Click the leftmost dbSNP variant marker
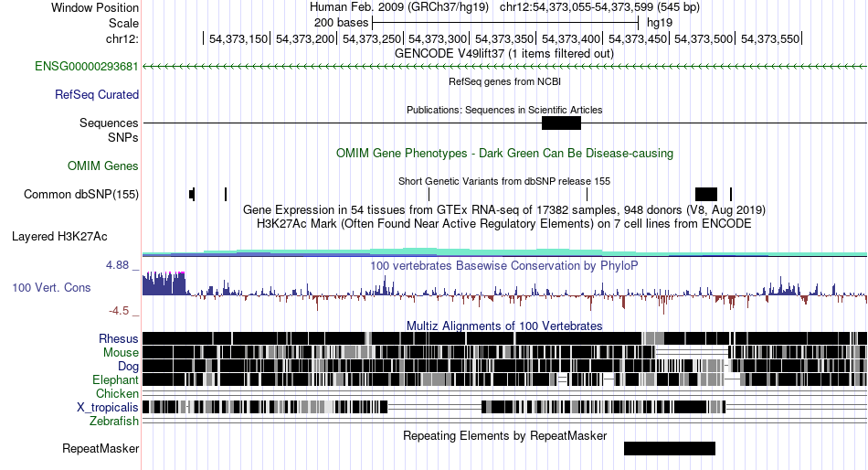This screenshot has width=868, height=470. click(x=192, y=195)
